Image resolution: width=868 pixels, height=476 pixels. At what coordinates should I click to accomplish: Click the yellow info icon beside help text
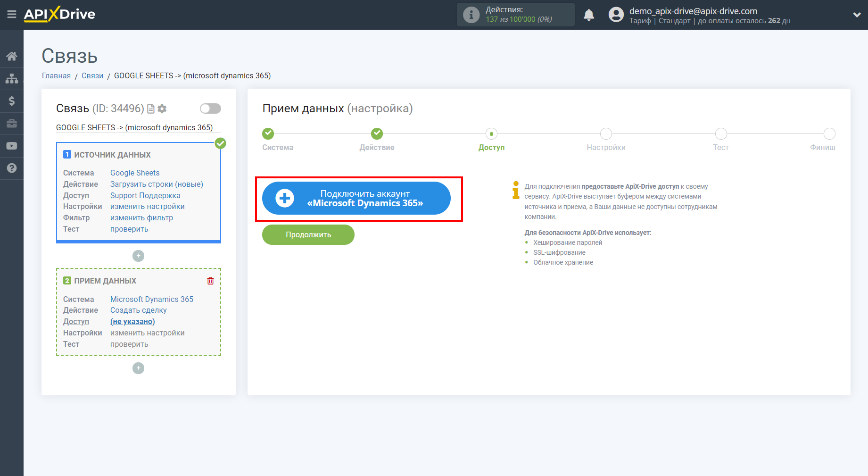pos(516,190)
